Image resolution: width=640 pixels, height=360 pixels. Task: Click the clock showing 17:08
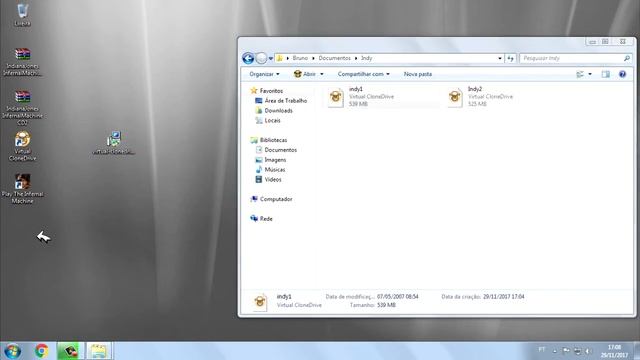614,347
